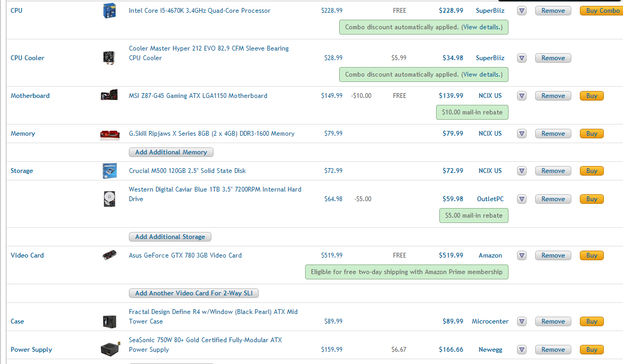Expand price options dropdown for CPU row
Viewport: 623px width, 364px height.
[x=522, y=11]
